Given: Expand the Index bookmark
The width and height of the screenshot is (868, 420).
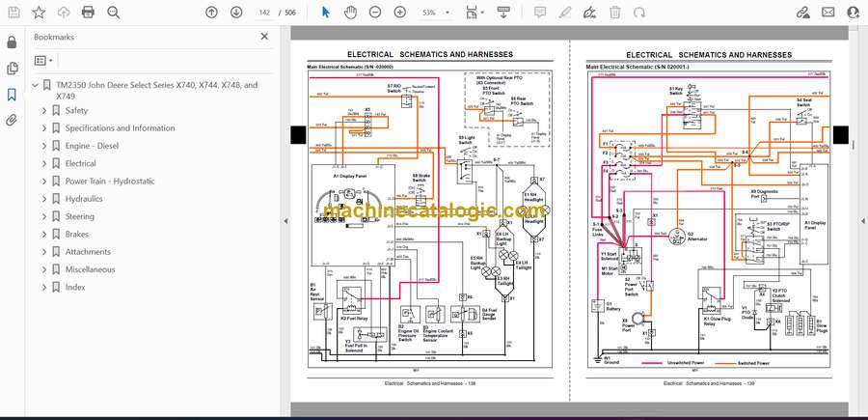Looking at the screenshot, I should click(44, 287).
